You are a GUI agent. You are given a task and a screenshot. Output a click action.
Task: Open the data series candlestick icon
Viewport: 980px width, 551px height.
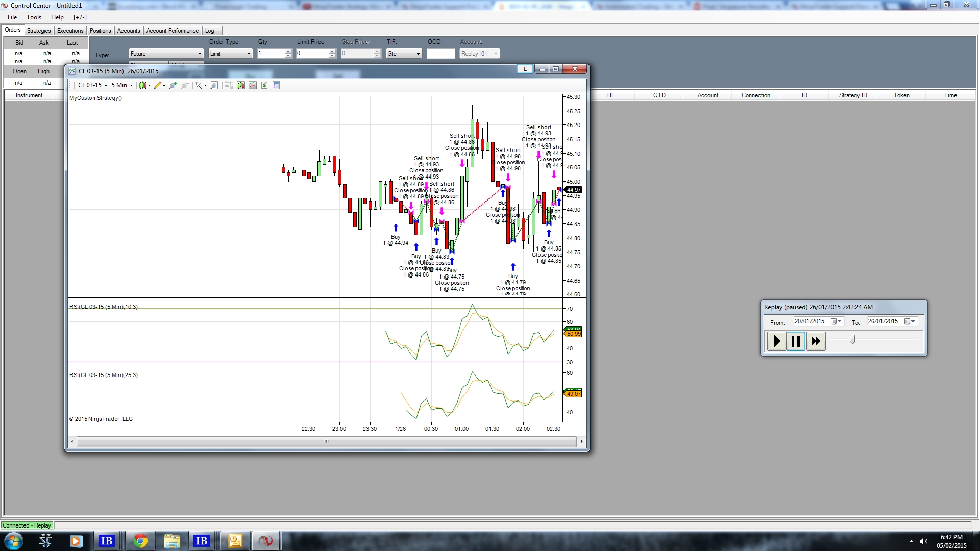click(x=241, y=85)
